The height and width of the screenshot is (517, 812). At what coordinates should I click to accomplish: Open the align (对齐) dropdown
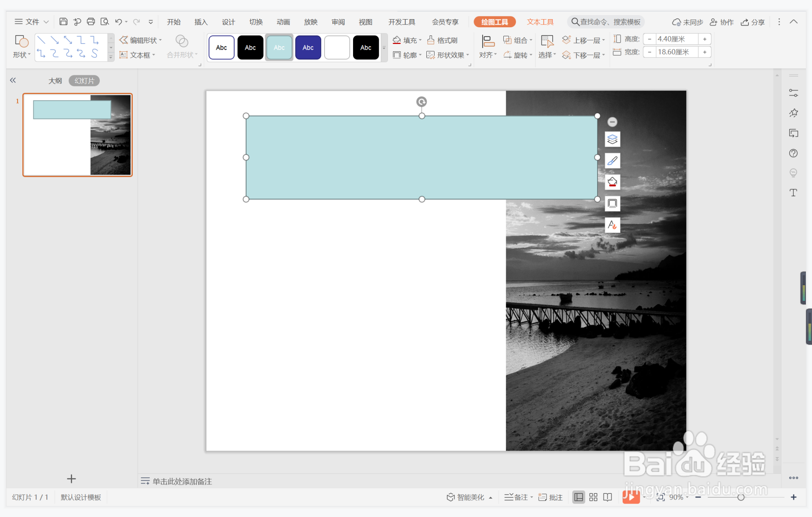(487, 55)
